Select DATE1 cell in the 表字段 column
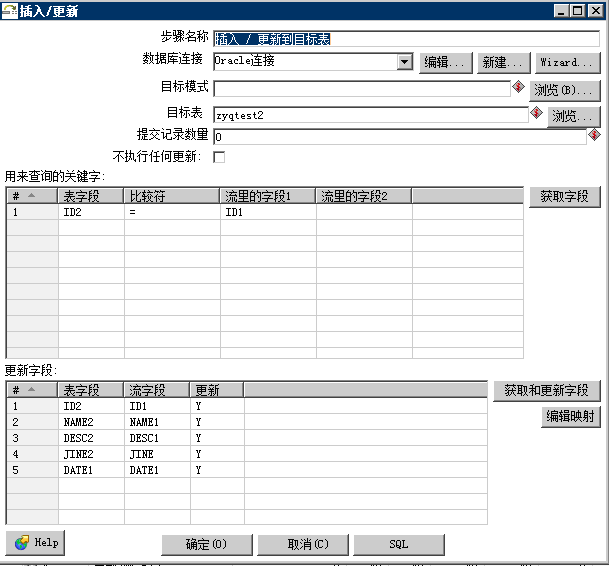609x566 pixels. pyautogui.click(x=91, y=470)
